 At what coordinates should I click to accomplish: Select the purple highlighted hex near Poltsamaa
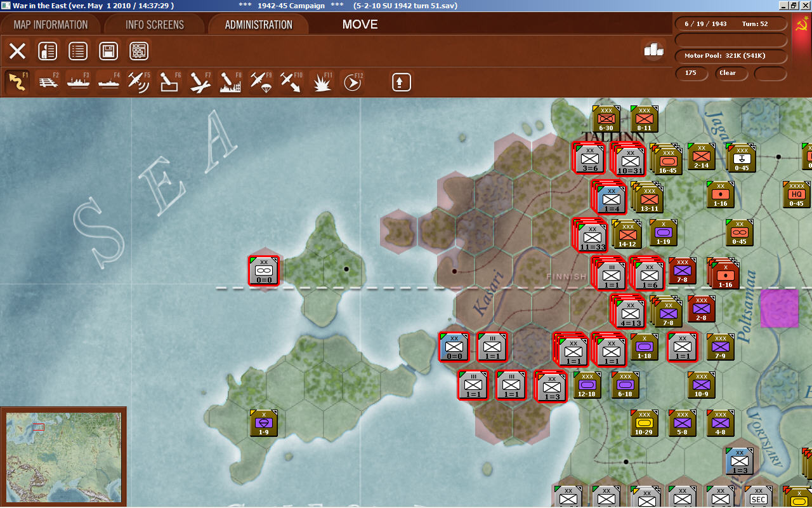[779, 309]
